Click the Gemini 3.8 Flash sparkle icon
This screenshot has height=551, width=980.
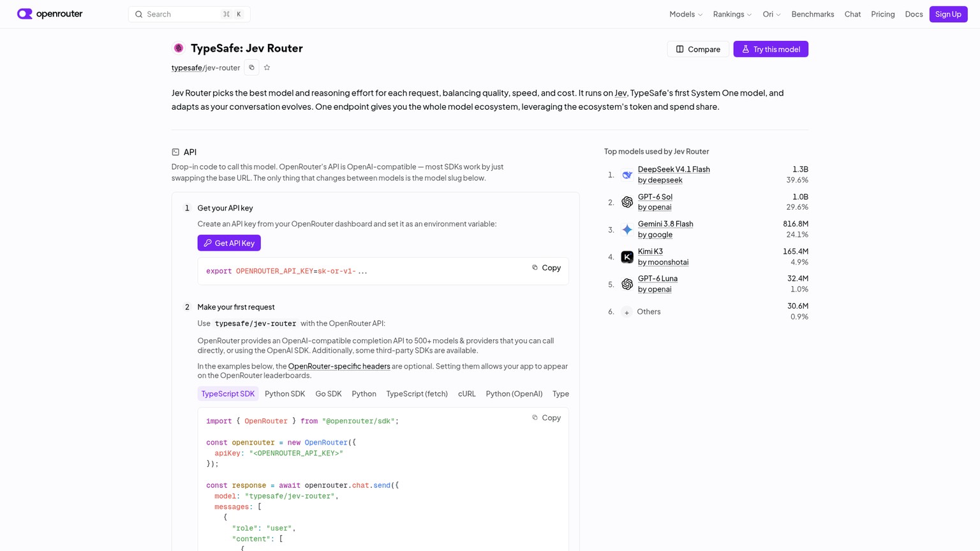click(x=627, y=230)
